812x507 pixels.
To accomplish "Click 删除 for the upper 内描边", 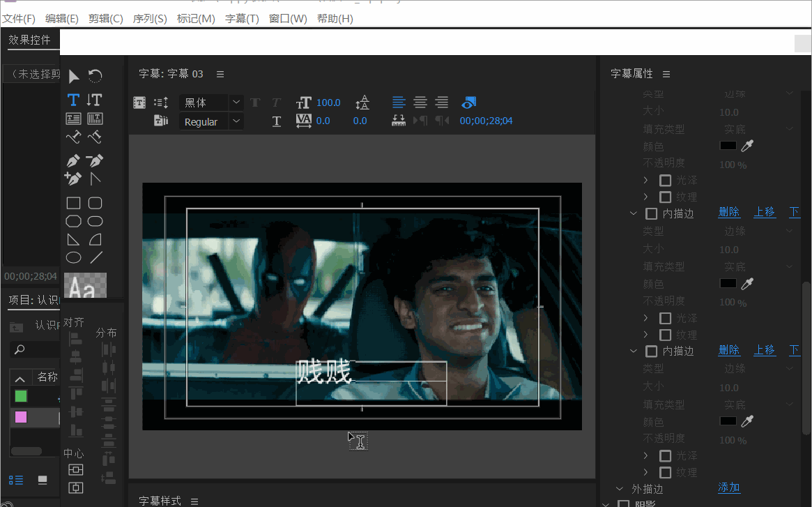I will pyautogui.click(x=728, y=212).
